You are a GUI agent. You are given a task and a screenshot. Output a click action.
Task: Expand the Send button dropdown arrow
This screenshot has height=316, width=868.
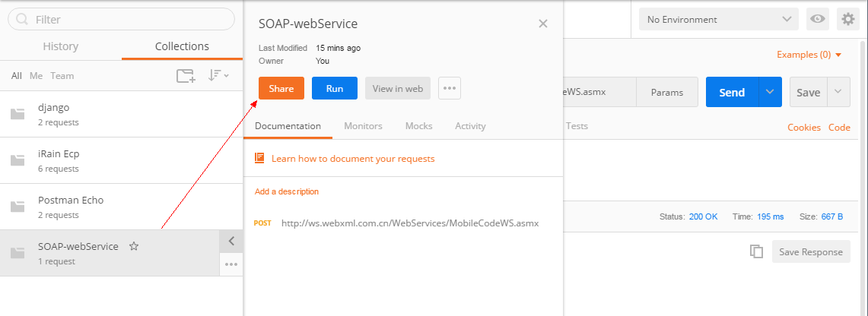(x=770, y=92)
